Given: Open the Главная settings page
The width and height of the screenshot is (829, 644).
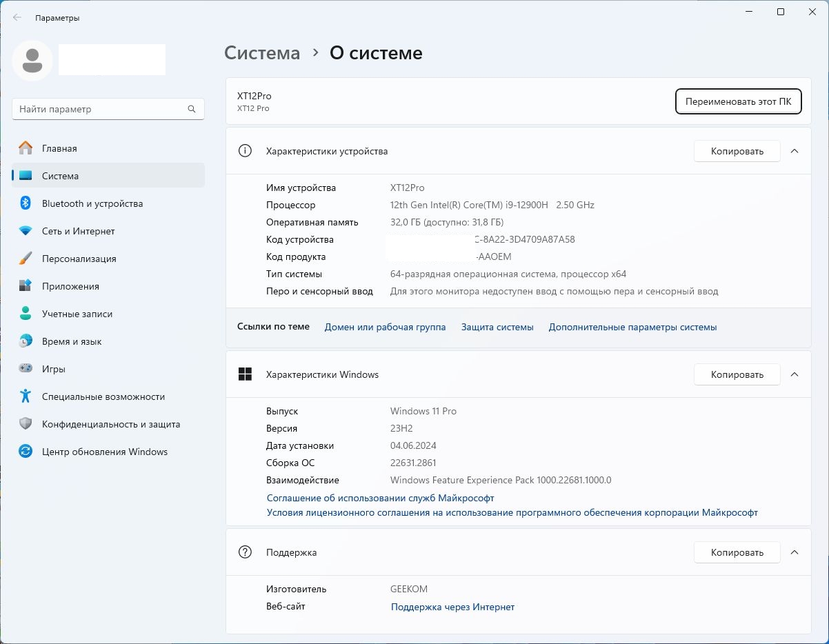Looking at the screenshot, I should pyautogui.click(x=59, y=148).
